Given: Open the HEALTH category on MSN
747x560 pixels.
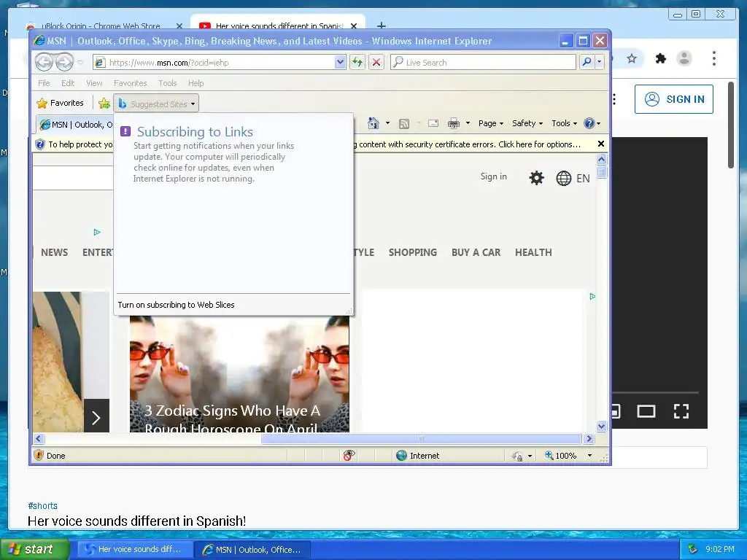Looking at the screenshot, I should pos(533,252).
